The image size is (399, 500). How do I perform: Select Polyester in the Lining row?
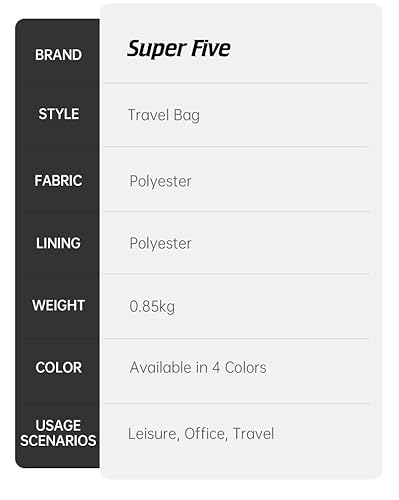[x=160, y=244]
